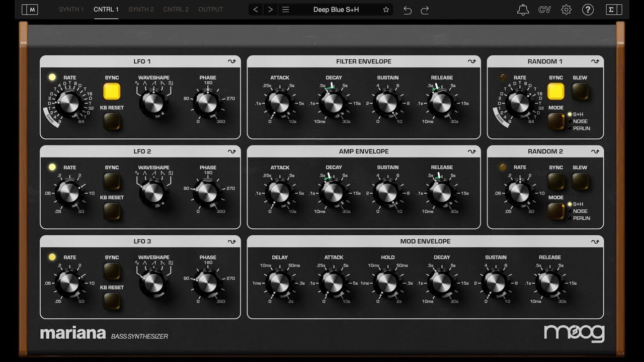Click LFO 2 WAVESHAPE knob
This screenshot has width=644, height=362.
[153, 193]
